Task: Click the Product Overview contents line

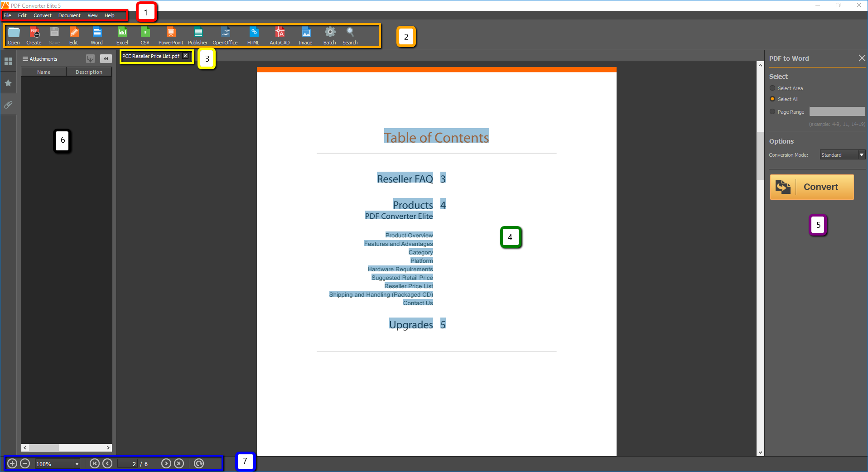Action: (x=409, y=235)
